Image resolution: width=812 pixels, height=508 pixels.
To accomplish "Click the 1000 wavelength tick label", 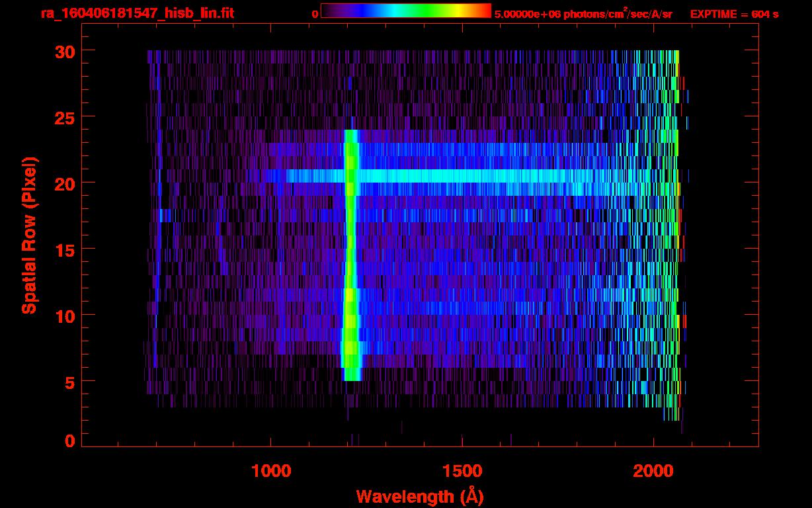I will point(271,471).
